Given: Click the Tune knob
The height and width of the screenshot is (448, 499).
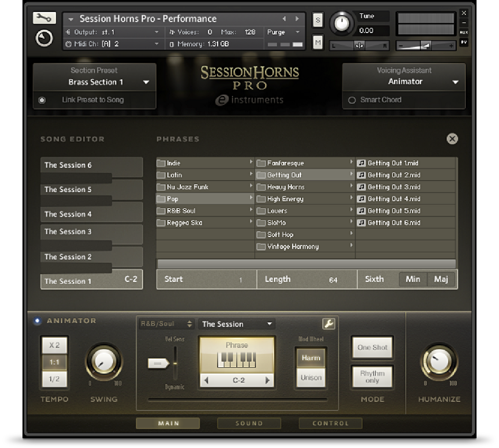Looking at the screenshot, I should click(x=342, y=23).
